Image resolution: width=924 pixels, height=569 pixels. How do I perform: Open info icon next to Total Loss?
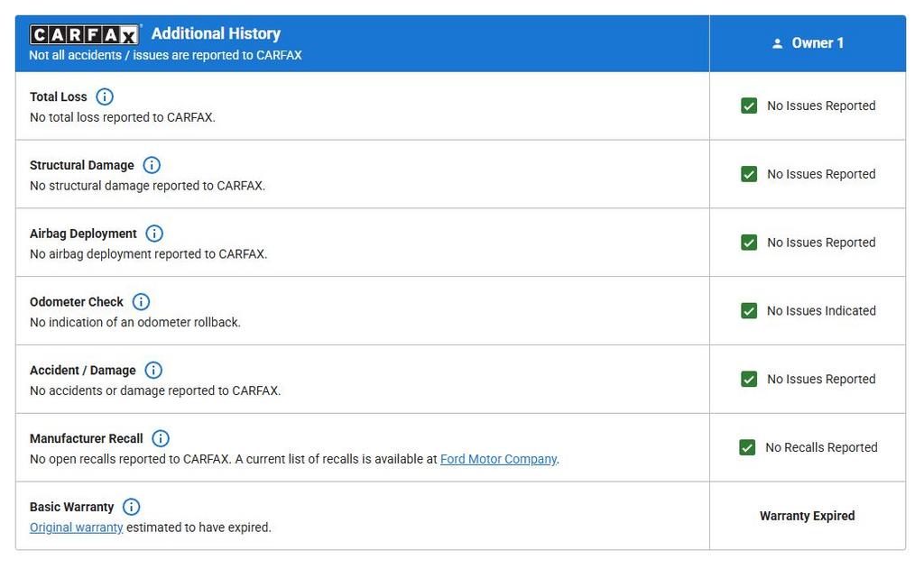point(105,96)
